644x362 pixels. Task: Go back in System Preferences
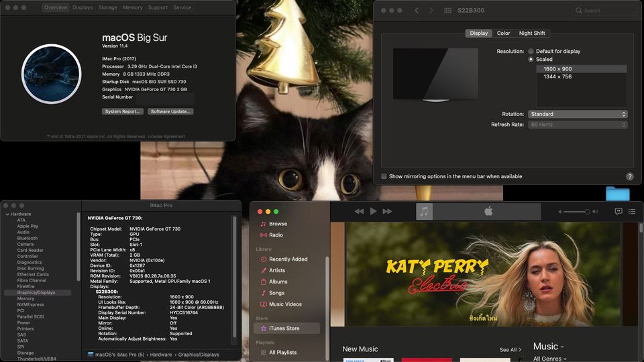pyautogui.click(x=417, y=10)
